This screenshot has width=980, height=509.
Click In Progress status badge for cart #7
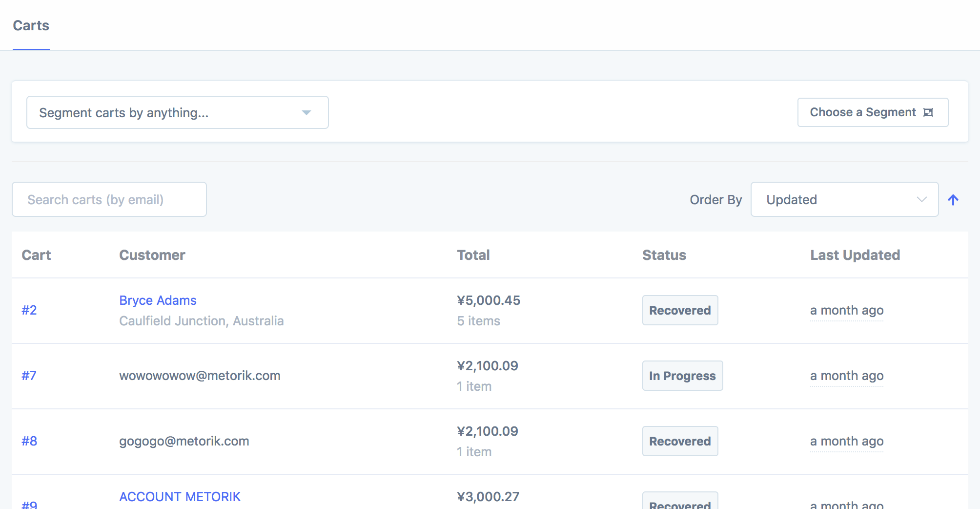coord(682,376)
